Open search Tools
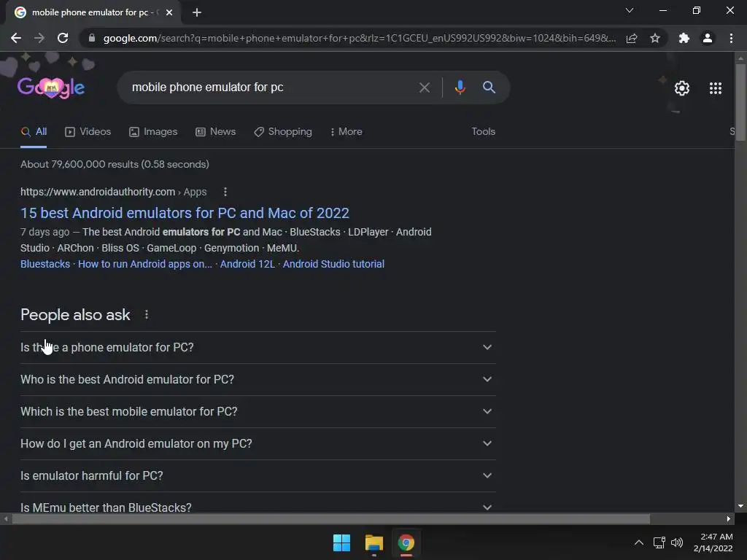 [483, 132]
